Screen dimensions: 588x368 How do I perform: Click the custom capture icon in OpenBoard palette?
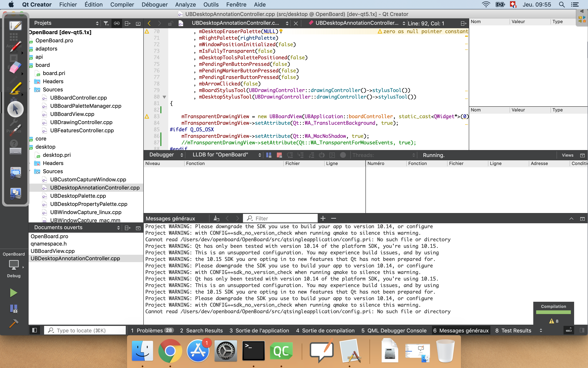[15, 173]
